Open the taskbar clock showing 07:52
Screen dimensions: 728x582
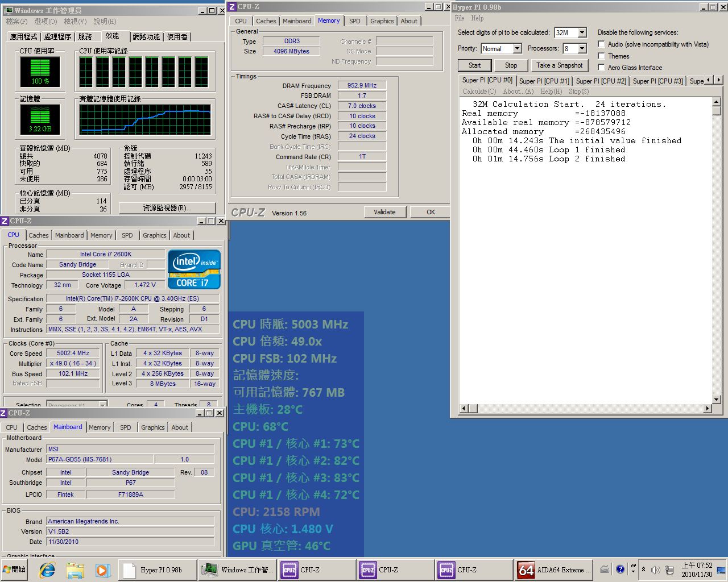[x=697, y=569]
